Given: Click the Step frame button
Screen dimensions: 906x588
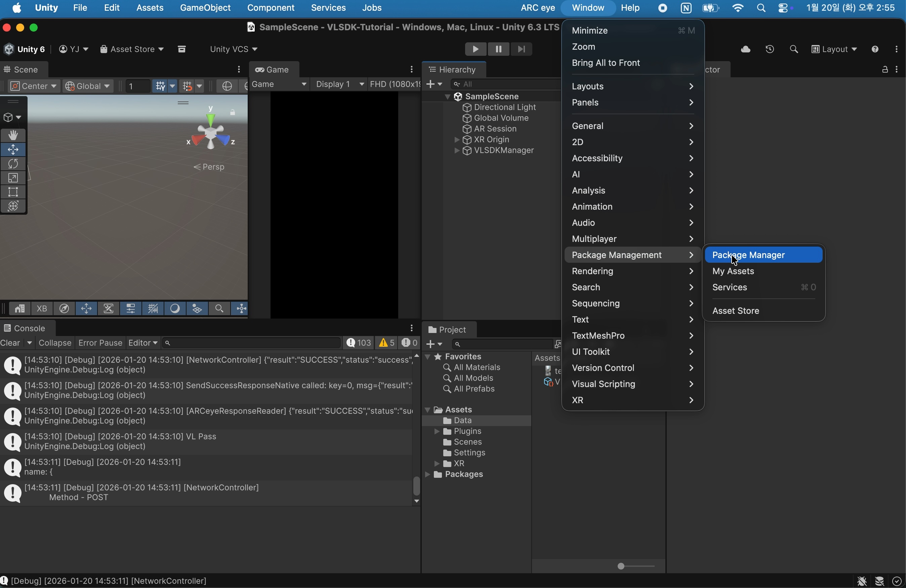Looking at the screenshot, I should 521,49.
